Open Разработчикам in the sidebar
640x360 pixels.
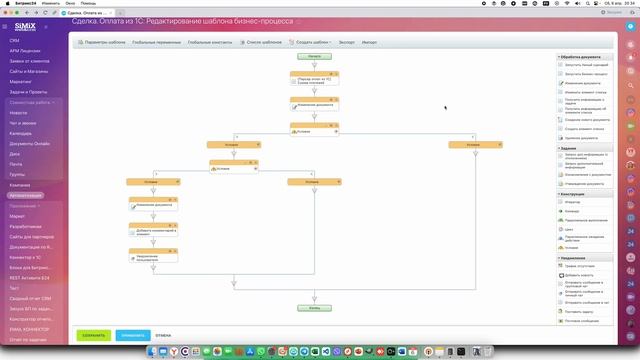[x=25, y=227]
